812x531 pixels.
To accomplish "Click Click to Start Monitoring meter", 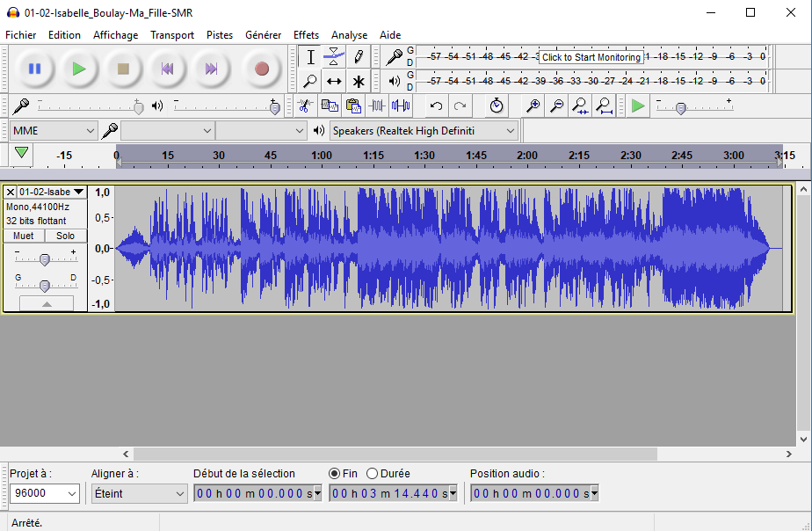I will (591, 57).
